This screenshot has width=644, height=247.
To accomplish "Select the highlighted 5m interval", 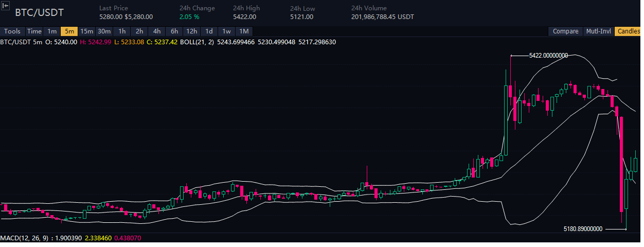I will (69, 31).
